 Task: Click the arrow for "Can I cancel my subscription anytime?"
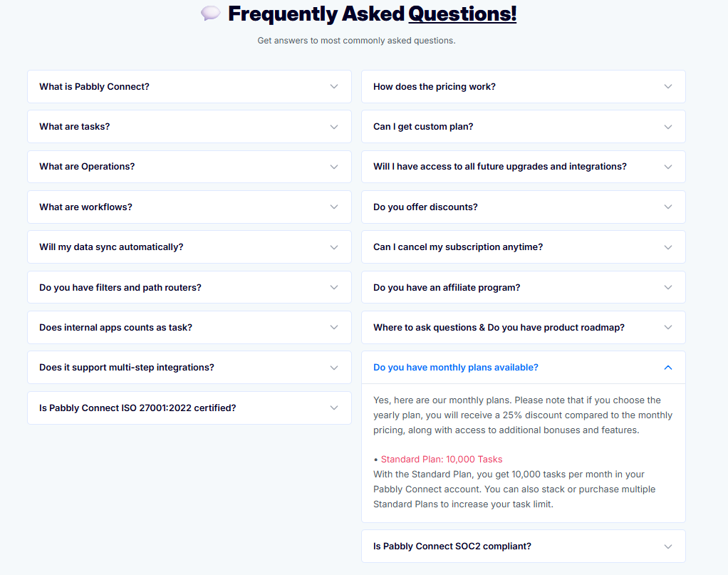point(668,247)
